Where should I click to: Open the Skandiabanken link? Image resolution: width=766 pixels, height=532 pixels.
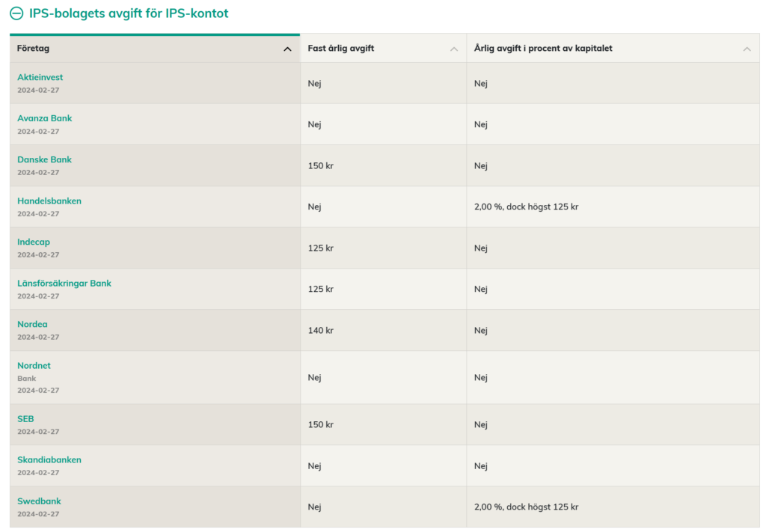coord(49,459)
